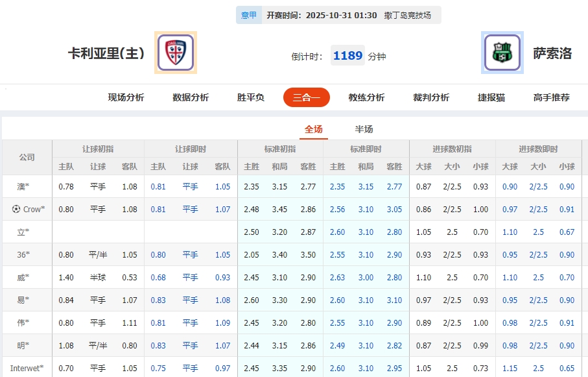The width and height of the screenshot is (588, 377).
Task: Click the Sassuolo club crest logo
Action: [x=502, y=52]
